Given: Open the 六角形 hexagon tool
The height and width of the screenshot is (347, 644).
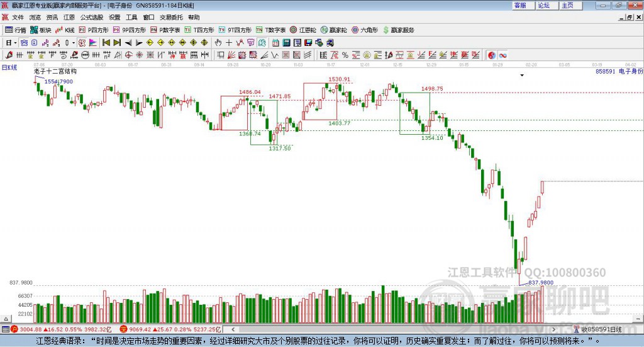Looking at the screenshot, I should tap(365, 30).
